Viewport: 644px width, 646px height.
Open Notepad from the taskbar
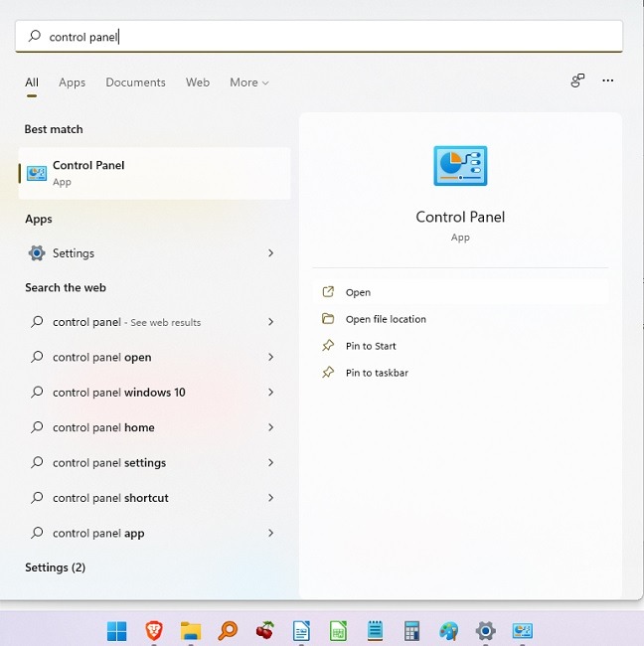(375, 631)
